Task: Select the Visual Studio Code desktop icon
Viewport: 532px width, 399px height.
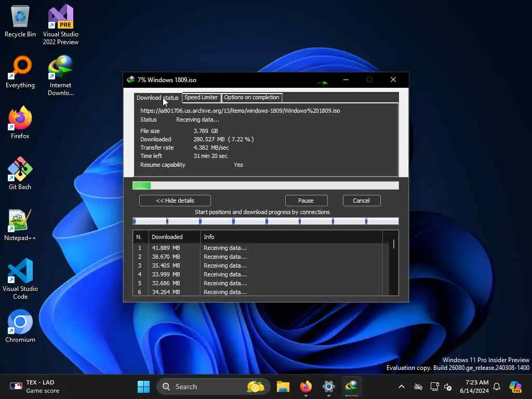Action: (x=20, y=279)
